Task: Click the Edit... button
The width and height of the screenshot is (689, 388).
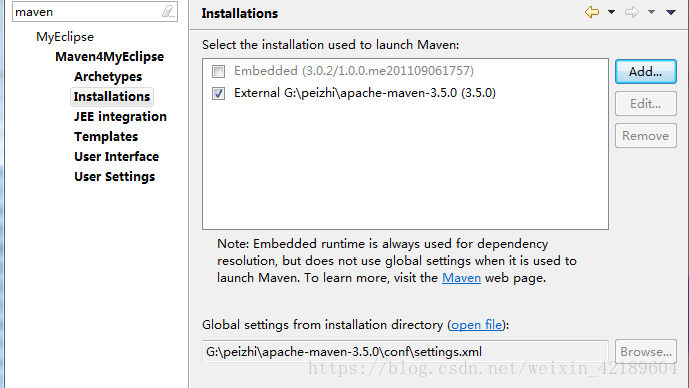Action: pos(645,104)
